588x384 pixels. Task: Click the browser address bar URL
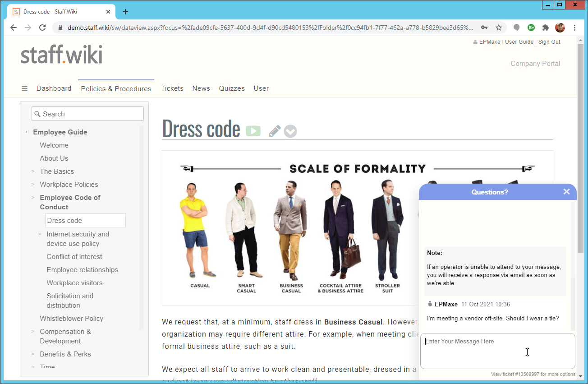pyautogui.click(x=270, y=28)
